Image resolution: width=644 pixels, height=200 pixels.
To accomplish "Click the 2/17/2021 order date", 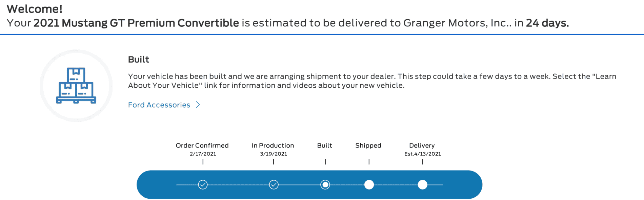I will [x=203, y=154].
